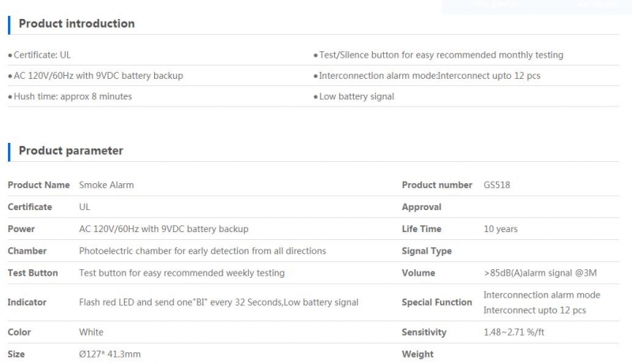Click the Flash red LED indicator description
Screen dimensions: 632x364
pos(219,302)
